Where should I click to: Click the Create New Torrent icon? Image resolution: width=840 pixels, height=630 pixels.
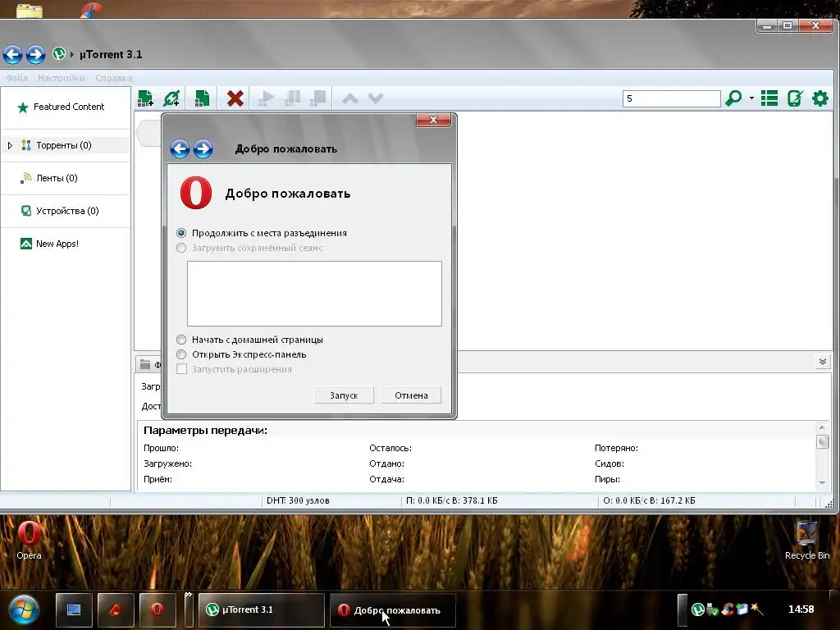point(202,98)
